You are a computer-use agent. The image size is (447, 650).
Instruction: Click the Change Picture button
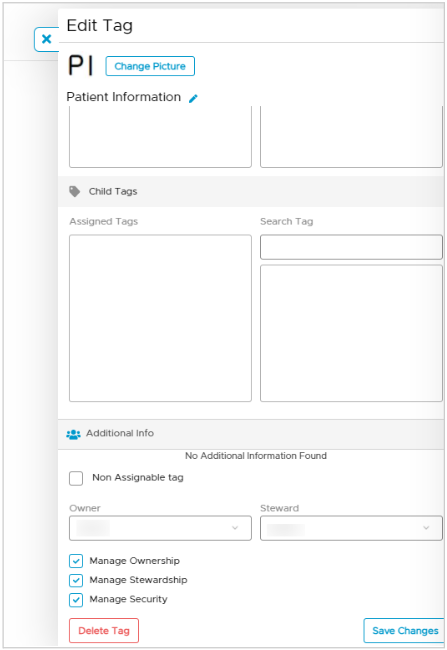pyautogui.click(x=150, y=66)
